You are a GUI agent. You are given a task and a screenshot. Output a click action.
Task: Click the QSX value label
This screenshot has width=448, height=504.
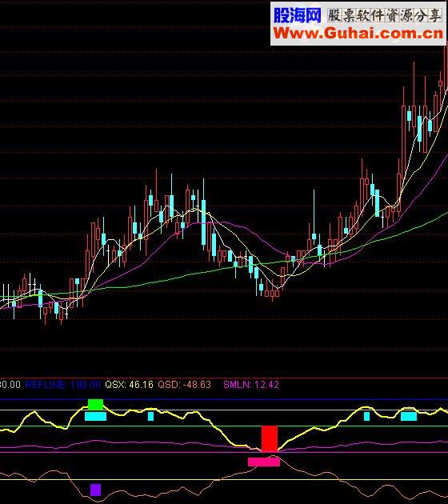click(x=129, y=385)
